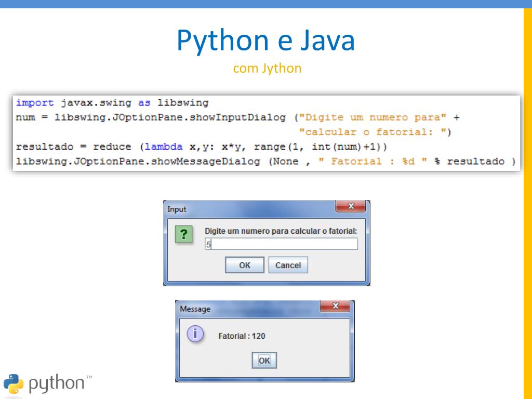Click Cancel in the Input dialog
532x399 pixels.
coord(288,265)
